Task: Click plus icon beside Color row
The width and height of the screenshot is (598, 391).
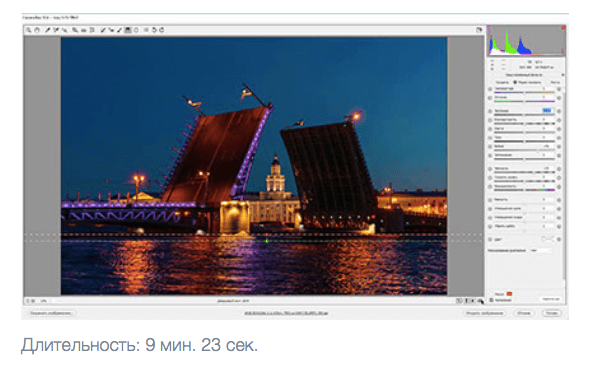Action: (559, 240)
